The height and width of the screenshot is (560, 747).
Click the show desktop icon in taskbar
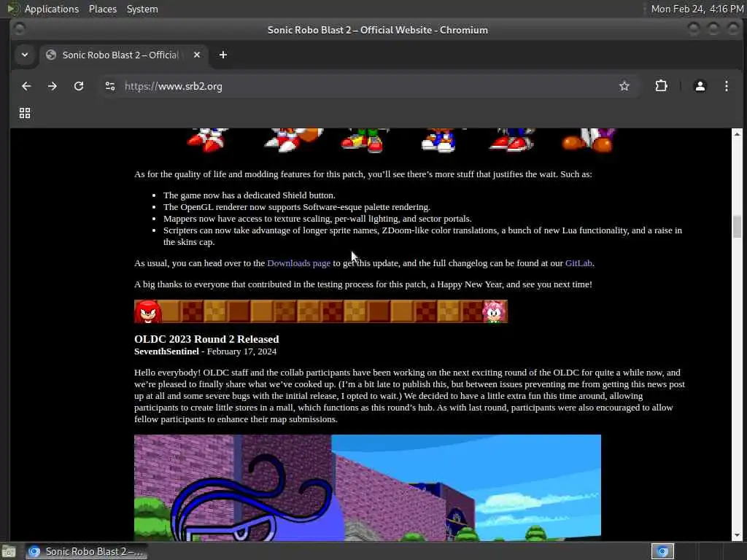pos(9,551)
